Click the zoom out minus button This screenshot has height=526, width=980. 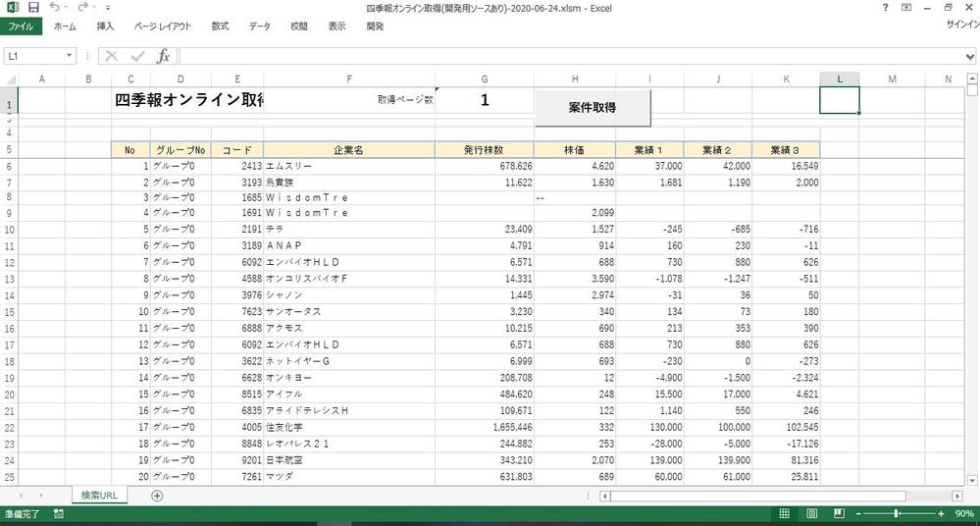[x=858, y=513]
